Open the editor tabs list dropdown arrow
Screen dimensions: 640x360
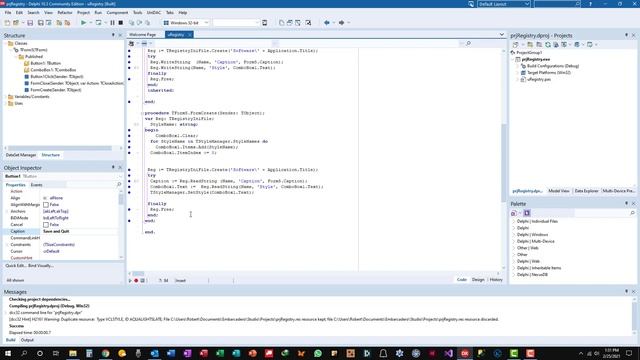point(502,35)
